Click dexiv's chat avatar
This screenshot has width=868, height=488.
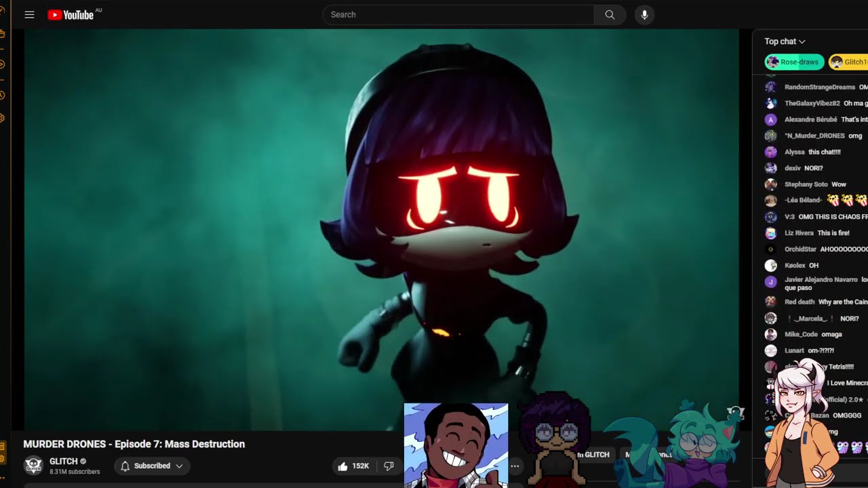(x=770, y=168)
